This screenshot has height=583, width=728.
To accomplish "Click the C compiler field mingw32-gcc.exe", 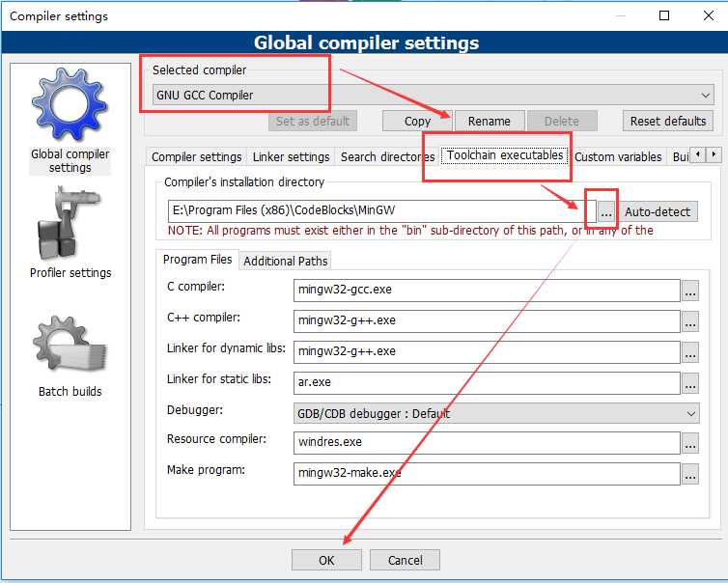I will (x=487, y=291).
